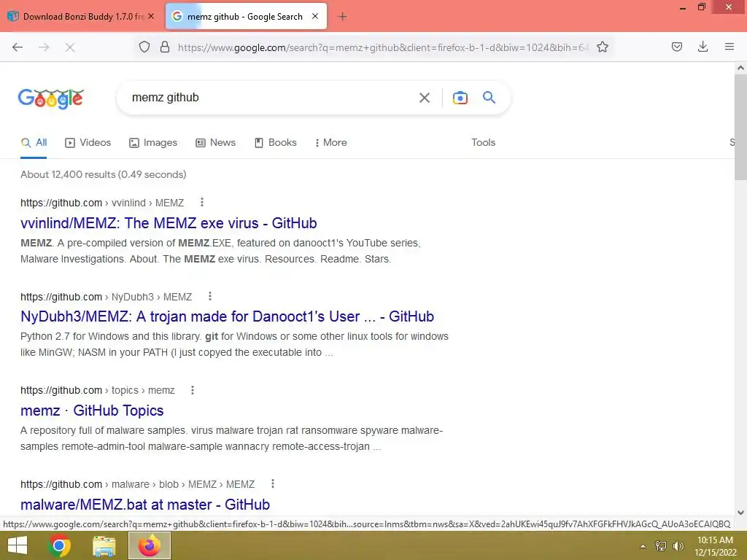Screen dimensions: 747x560
Task: Open the shield tracking protection icon
Action: point(144,47)
